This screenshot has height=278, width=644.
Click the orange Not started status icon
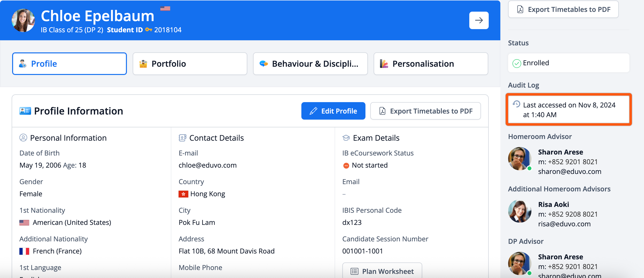[x=346, y=165]
